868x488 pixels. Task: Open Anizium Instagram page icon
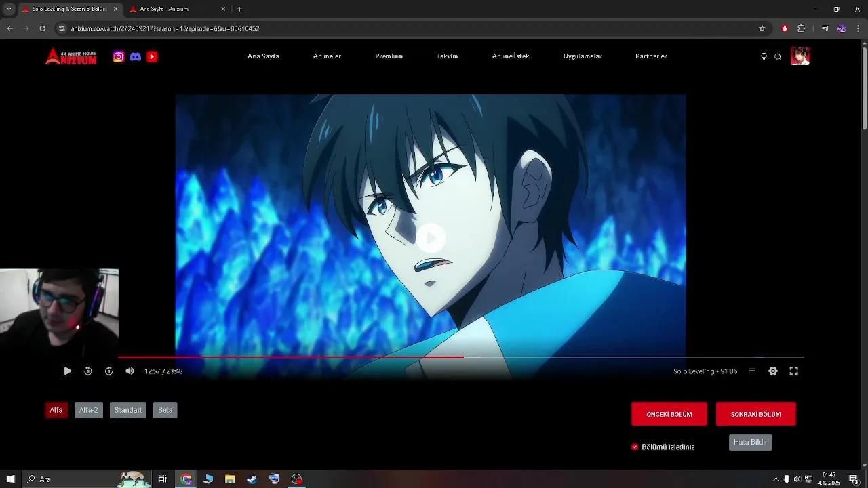119,57
